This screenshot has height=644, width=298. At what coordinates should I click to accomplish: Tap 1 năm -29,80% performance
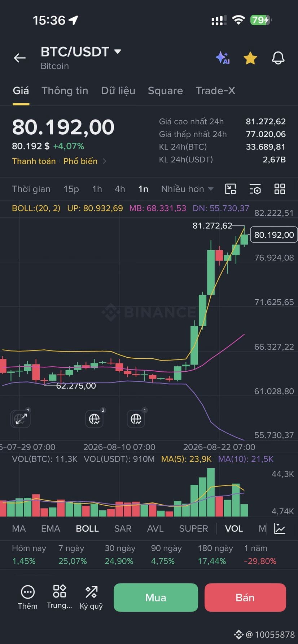[x=260, y=554]
